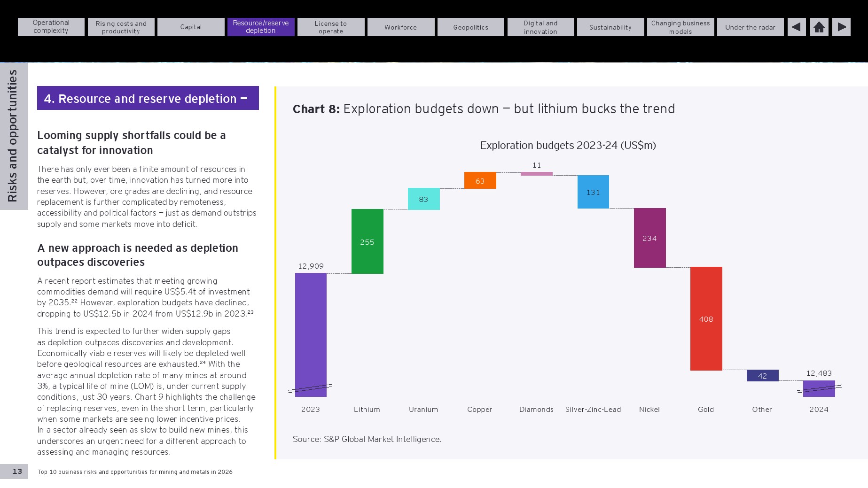Click the Nickel 234 bar
The image size is (868, 488).
(x=650, y=238)
